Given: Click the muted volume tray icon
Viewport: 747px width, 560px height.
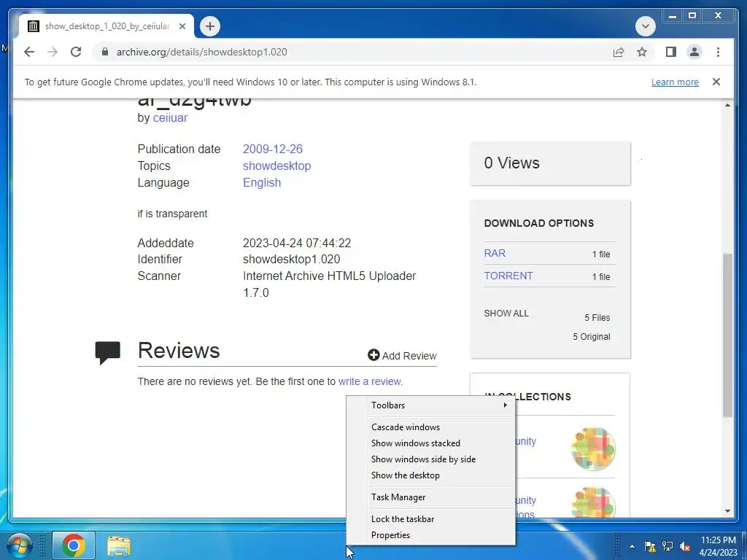Looking at the screenshot, I should [684, 547].
